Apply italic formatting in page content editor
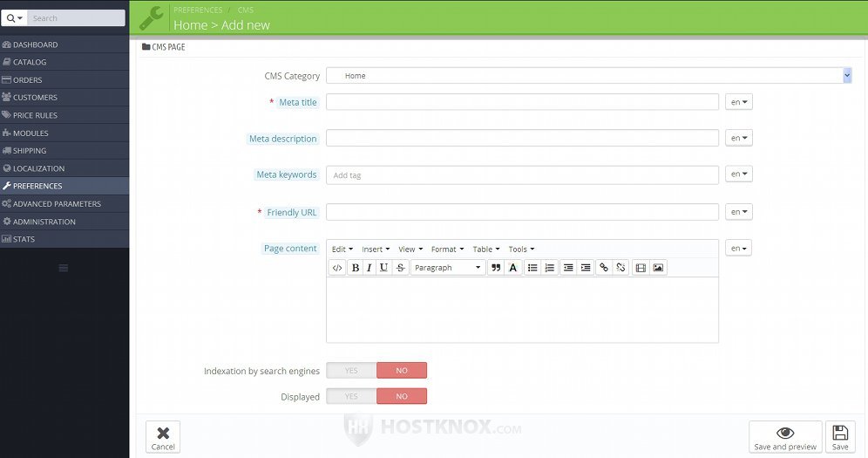The height and width of the screenshot is (458, 868). [x=370, y=268]
